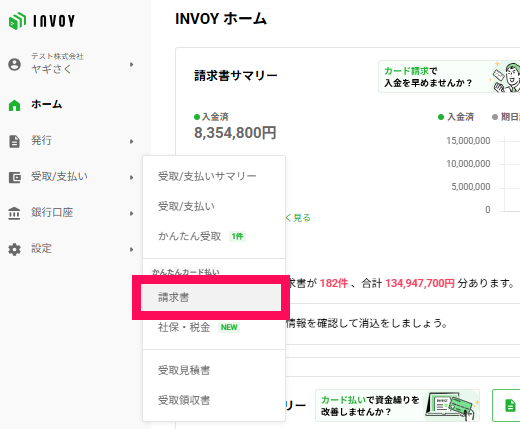
Task: Click the green home icon
Action: tap(14, 105)
